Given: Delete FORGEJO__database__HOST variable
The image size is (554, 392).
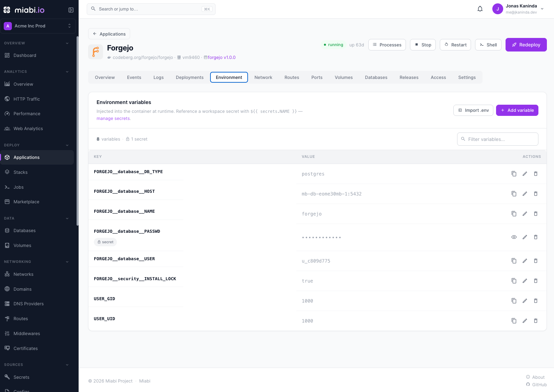Looking at the screenshot, I should [x=536, y=194].
